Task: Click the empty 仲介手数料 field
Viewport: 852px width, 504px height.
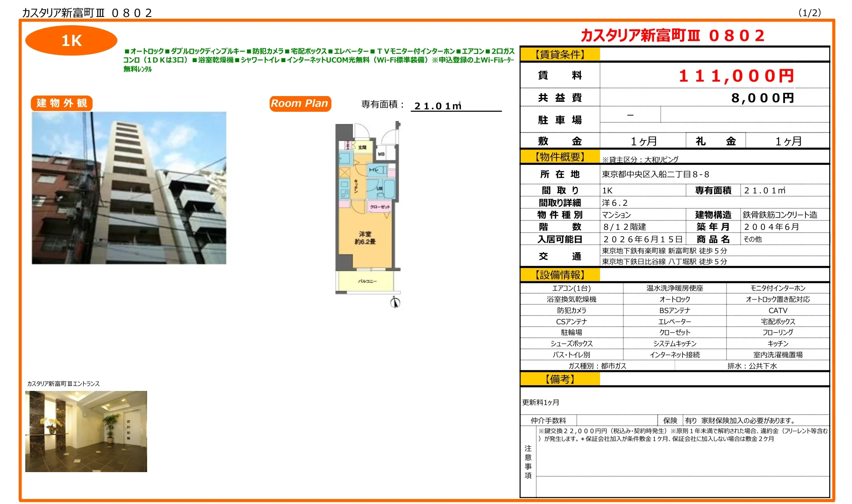Action: pyautogui.click(x=617, y=420)
